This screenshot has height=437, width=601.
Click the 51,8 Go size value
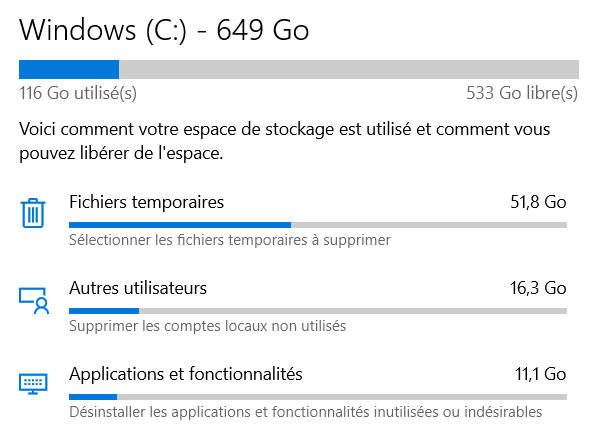[538, 202]
